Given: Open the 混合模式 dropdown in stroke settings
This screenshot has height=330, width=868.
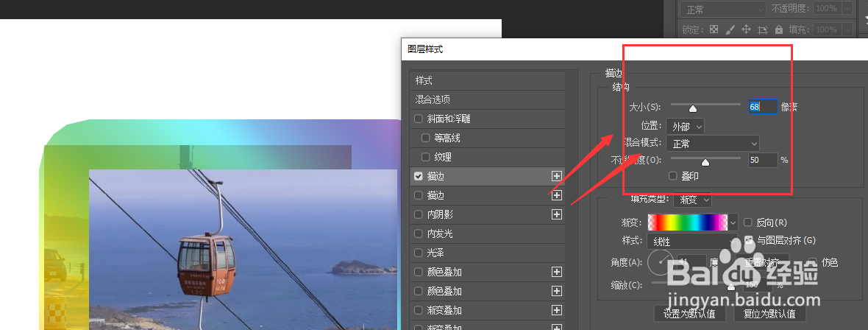Looking at the screenshot, I should 713,144.
